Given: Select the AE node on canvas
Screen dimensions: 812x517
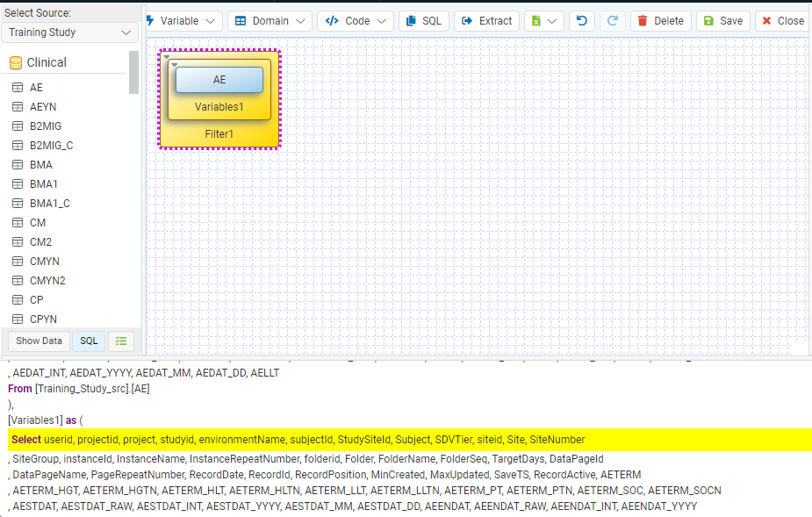Looking at the screenshot, I should click(x=219, y=80).
